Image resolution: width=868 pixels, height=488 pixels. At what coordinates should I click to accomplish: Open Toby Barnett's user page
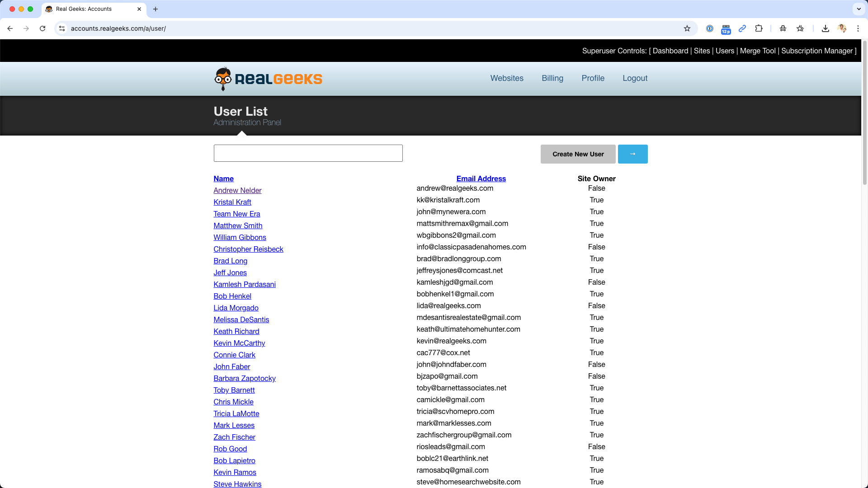(234, 390)
